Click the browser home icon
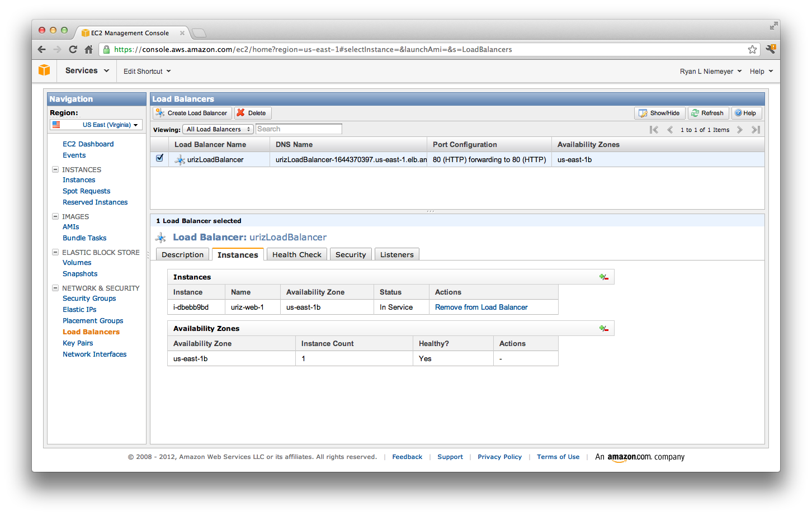812x516 pixels. click(88, 49)
